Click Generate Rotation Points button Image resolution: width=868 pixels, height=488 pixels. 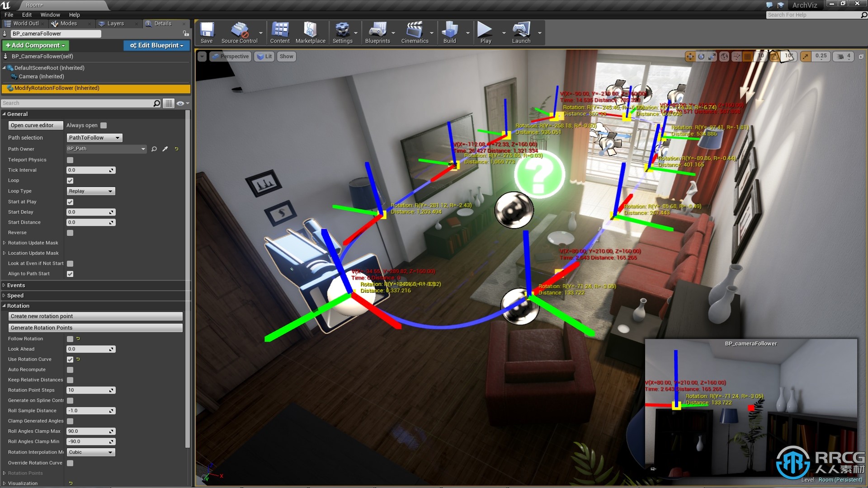click(95, 327)
